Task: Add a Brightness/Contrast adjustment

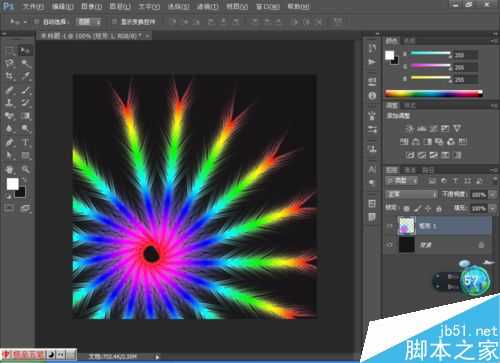Action: (409, 128)
